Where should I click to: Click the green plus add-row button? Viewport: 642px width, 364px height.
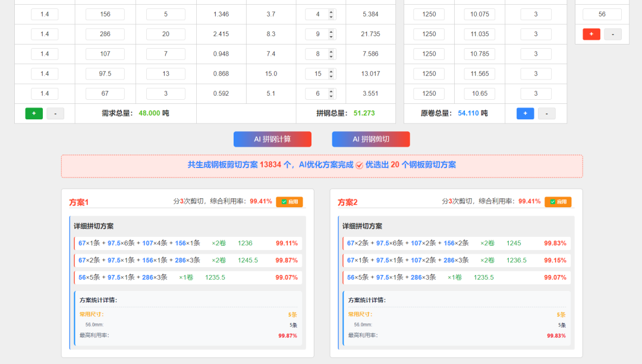34,113
